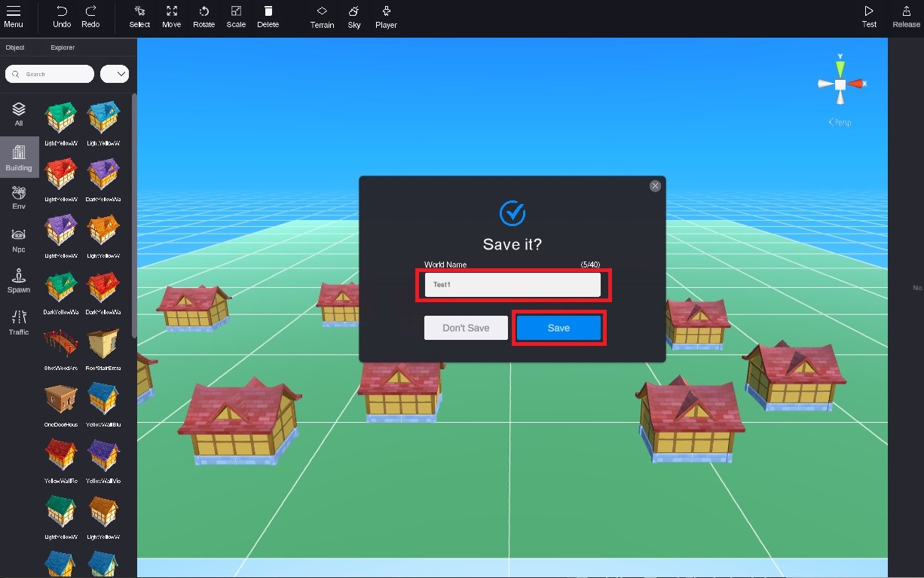This screenshot has height=578, width=924.
Task: Activate the Rotate tool
Action: click(x=203, y=17)
